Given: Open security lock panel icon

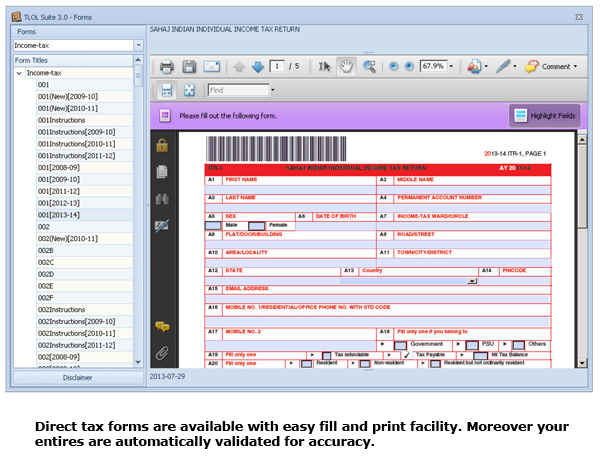Looking at the screenshot, I should (161, 145).
